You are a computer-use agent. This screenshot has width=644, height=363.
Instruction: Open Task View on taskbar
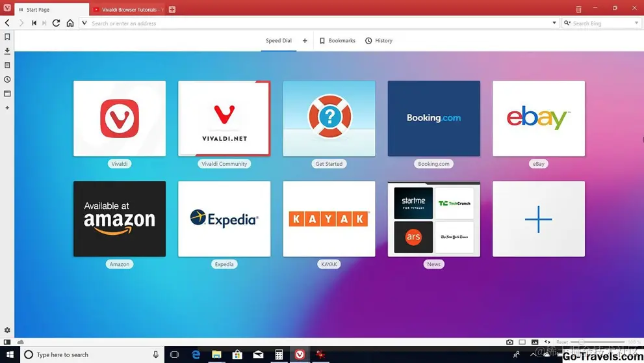coord(175,355)
